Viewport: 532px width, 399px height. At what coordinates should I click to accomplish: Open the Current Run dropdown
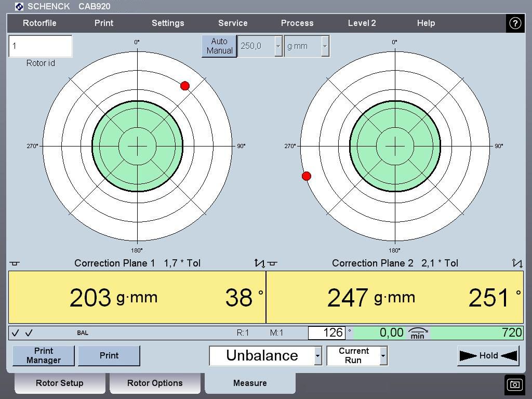(x=383, y=356)
